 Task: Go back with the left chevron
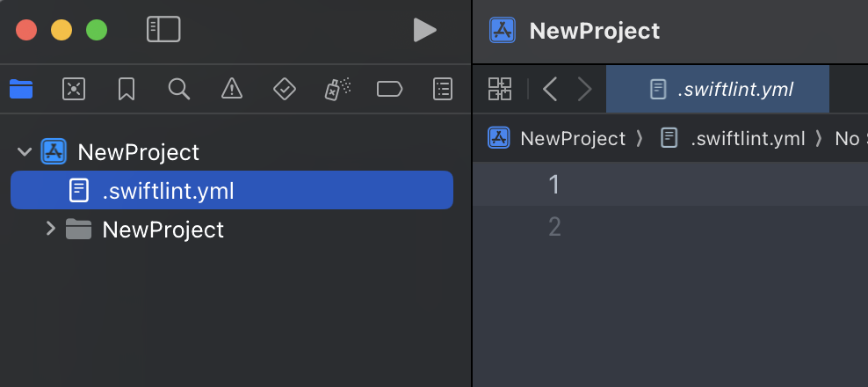coord(550,89)
